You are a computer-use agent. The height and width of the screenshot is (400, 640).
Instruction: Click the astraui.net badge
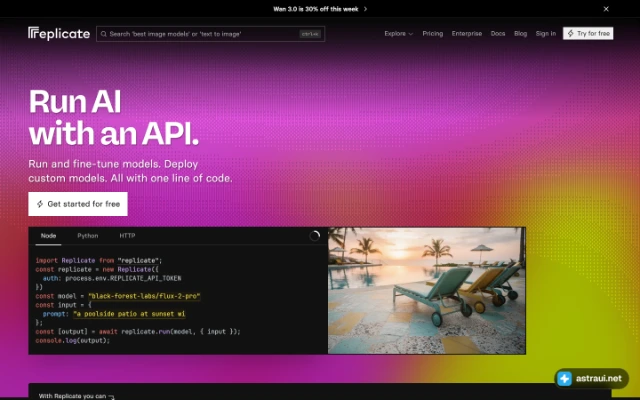point(591,379)
